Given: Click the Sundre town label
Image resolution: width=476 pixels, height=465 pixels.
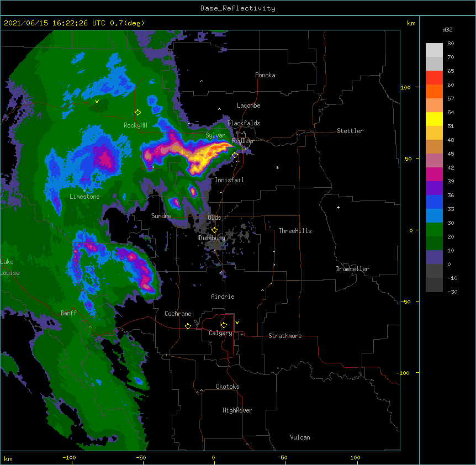Looking at the screenshot, I should tap(161, 216).
